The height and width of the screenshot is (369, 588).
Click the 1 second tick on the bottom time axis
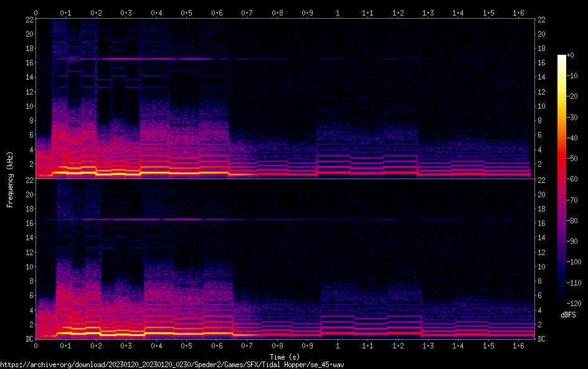338,345
